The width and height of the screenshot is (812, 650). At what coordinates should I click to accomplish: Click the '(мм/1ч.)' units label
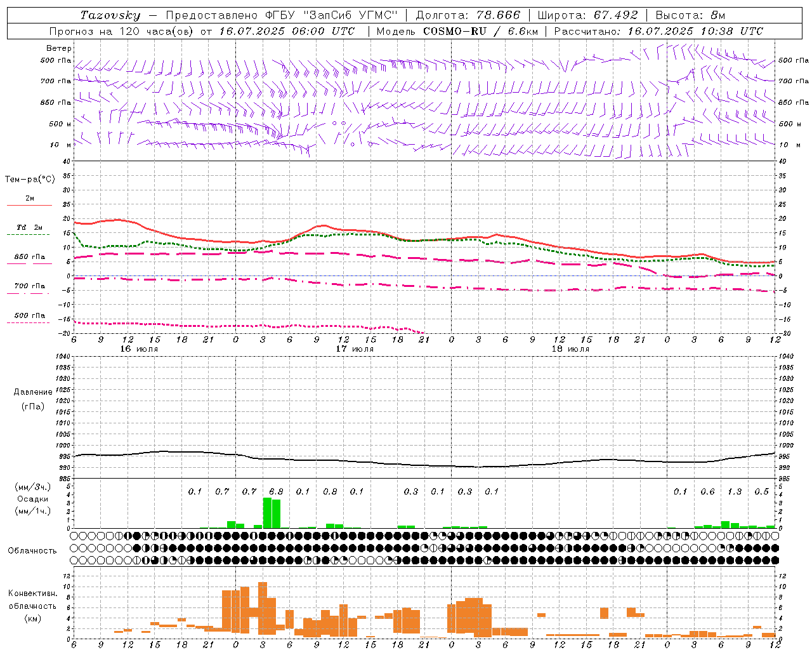[x=32, y=511]
